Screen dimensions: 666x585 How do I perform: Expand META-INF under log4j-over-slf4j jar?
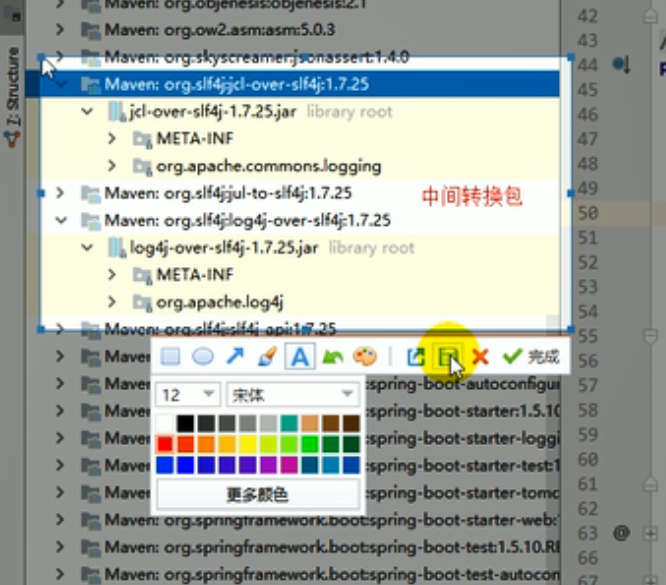point(112,274)
